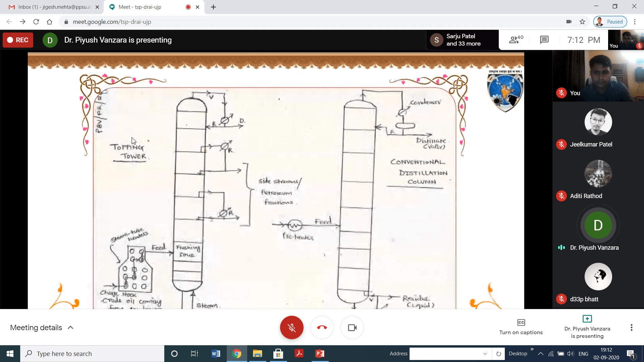Open a new browser tab
644x362 pixels.
tap(213, 7)
